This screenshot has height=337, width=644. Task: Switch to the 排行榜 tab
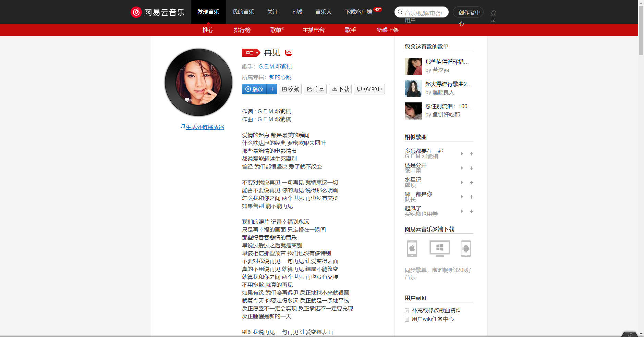point(242,30)
